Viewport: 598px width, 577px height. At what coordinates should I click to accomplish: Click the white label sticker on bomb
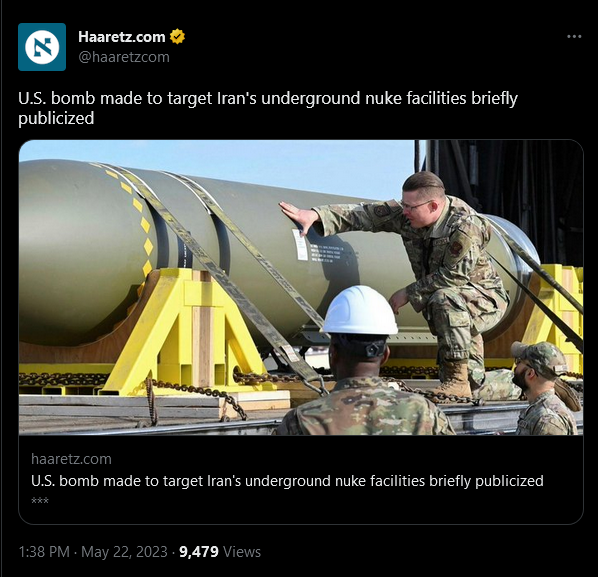pyautogui.click(x=300, y=245)
